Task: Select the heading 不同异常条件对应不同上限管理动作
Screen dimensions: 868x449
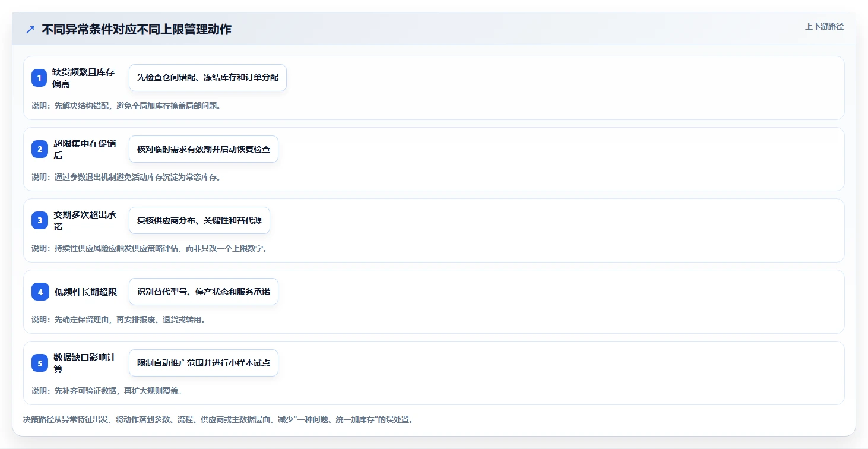Action: pyautogui.click(x=137, y=30)
